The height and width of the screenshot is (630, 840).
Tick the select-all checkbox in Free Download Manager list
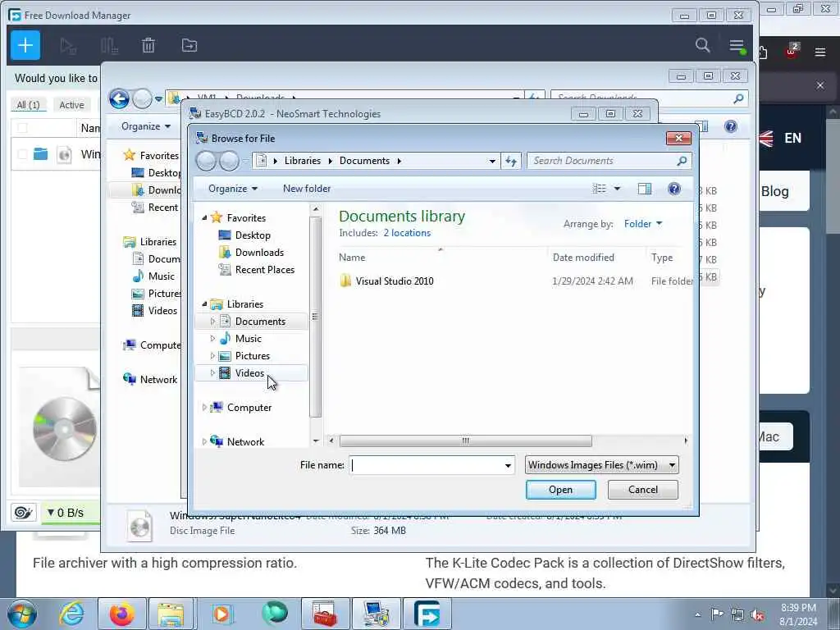click(22, 128)
